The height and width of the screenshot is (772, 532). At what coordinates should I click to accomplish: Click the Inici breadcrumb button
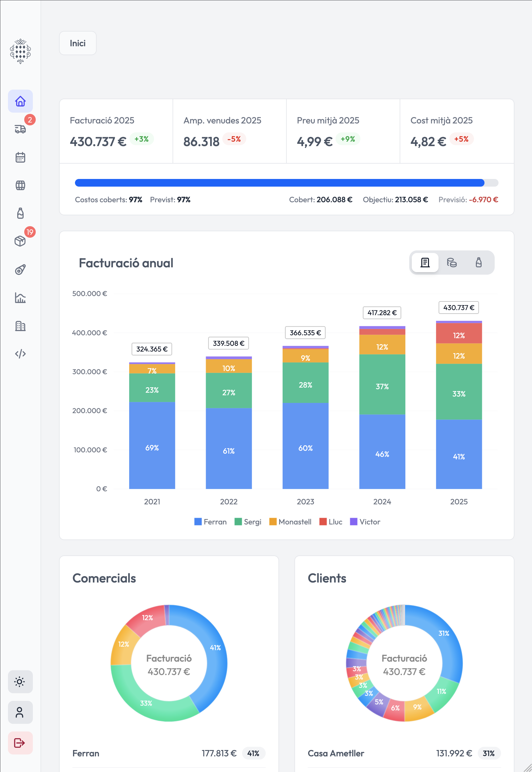(x=78, y=43)
